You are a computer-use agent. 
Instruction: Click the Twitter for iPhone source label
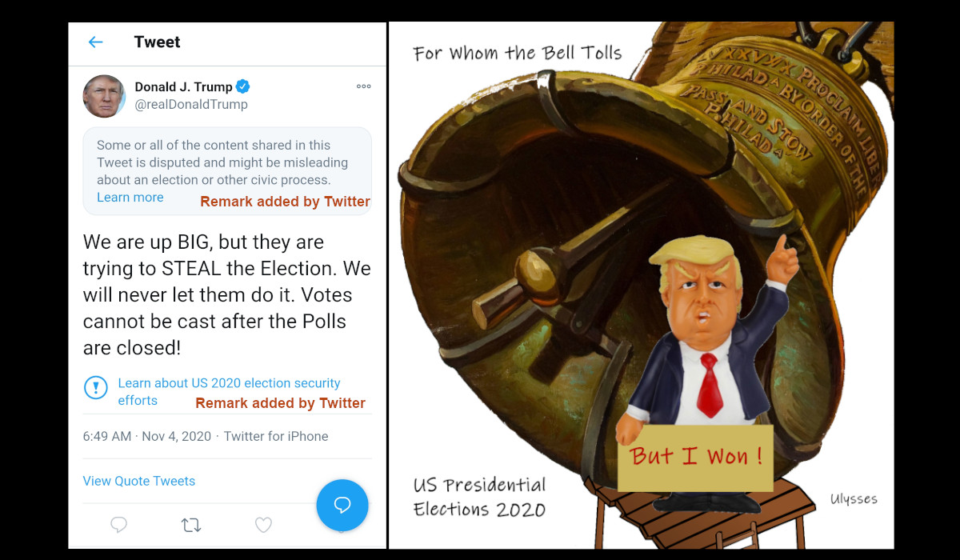pyautogui.click(x=276, y=436)
